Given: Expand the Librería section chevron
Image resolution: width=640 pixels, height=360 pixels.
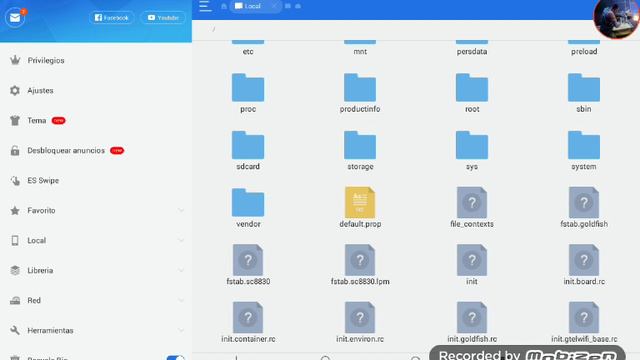Looking at the screenshot, I should click(181, 271).
